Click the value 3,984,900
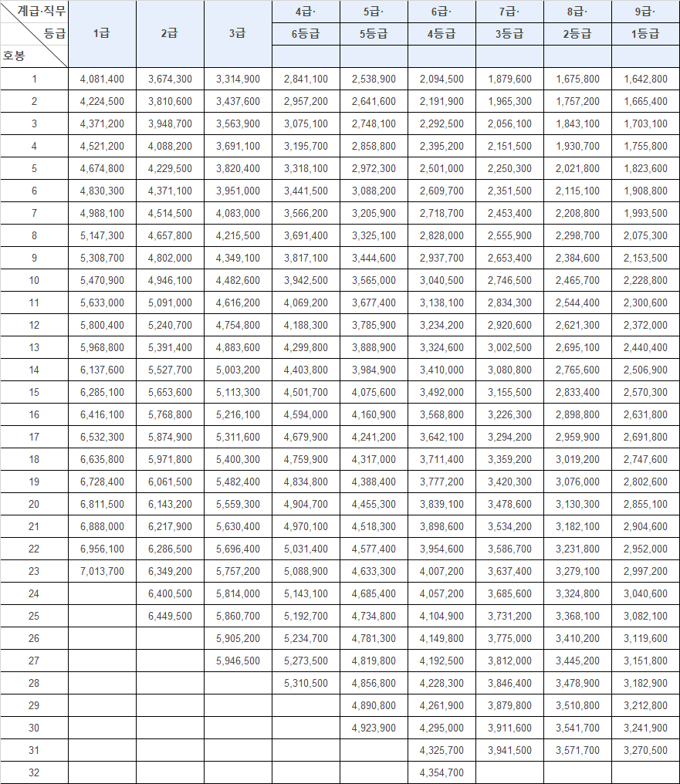Screen dimensions: 680x784 click(x=374, y=370)
